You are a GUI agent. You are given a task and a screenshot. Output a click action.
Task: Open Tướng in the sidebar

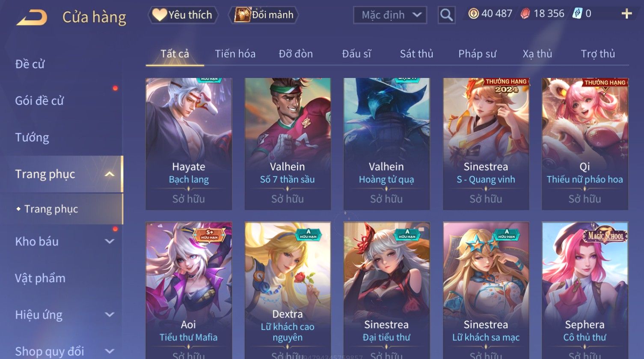coord(32,138)
